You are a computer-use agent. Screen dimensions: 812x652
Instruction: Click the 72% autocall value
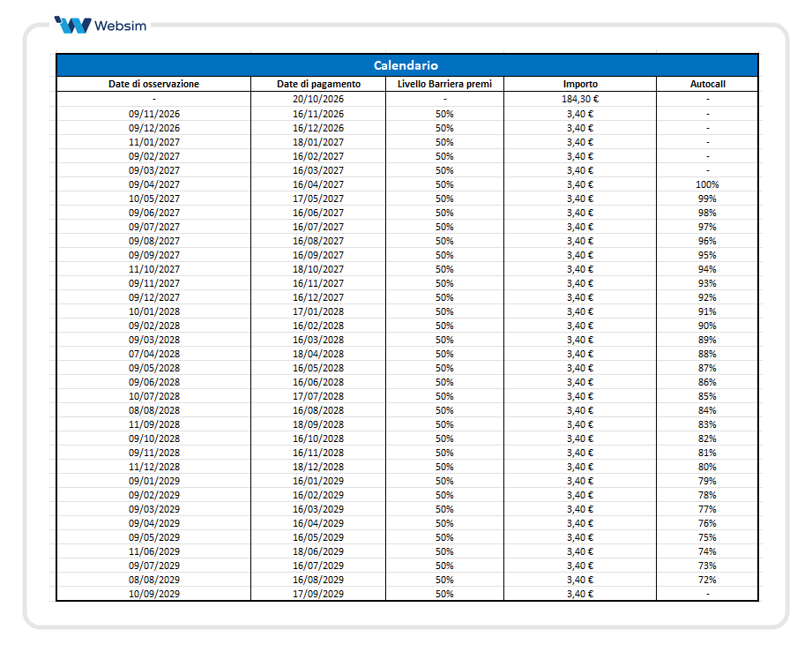[707, 580]
